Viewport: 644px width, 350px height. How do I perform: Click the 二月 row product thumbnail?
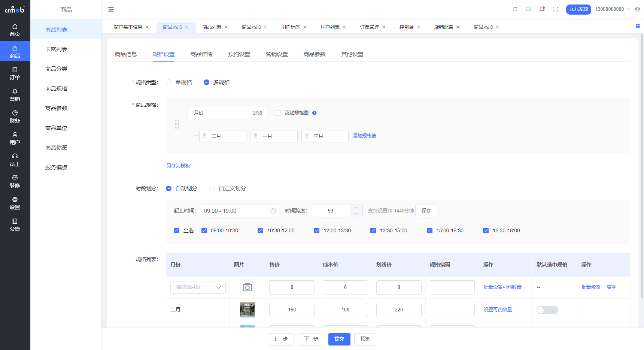coord(247,310)
